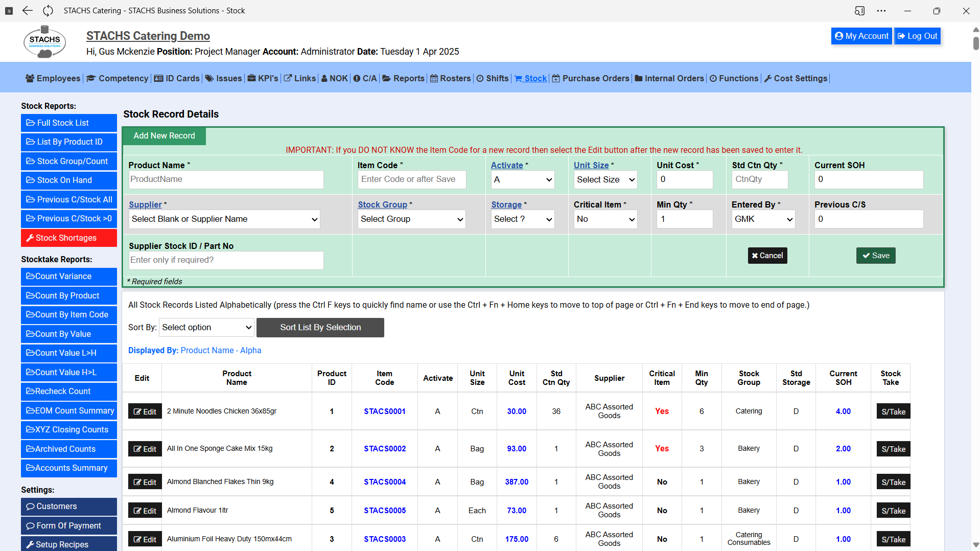This screenshot has width=980, height=551.
Task: Open Count By Item Code report
Action: pos(69,315)
